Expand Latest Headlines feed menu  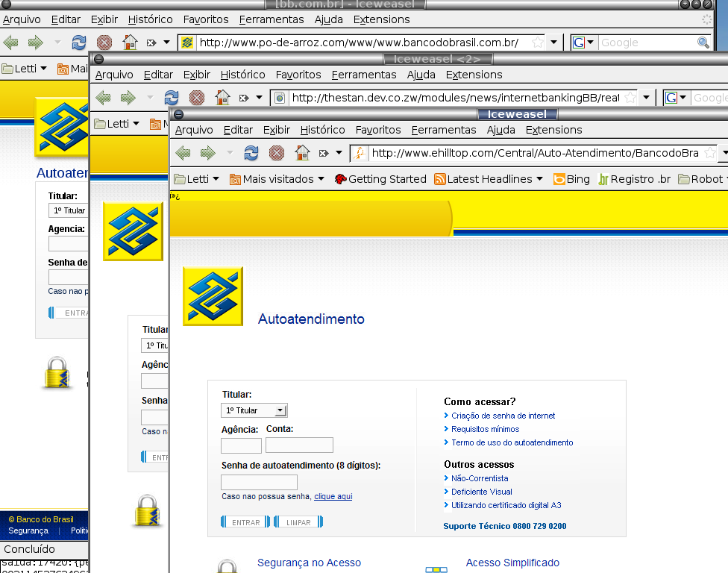pos(489,179)
